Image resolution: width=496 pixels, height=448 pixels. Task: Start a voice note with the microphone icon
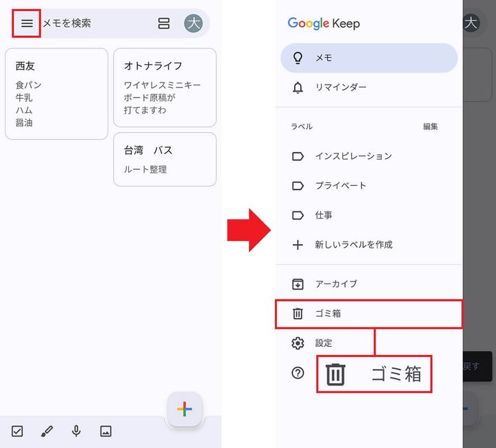pos(76,431)
